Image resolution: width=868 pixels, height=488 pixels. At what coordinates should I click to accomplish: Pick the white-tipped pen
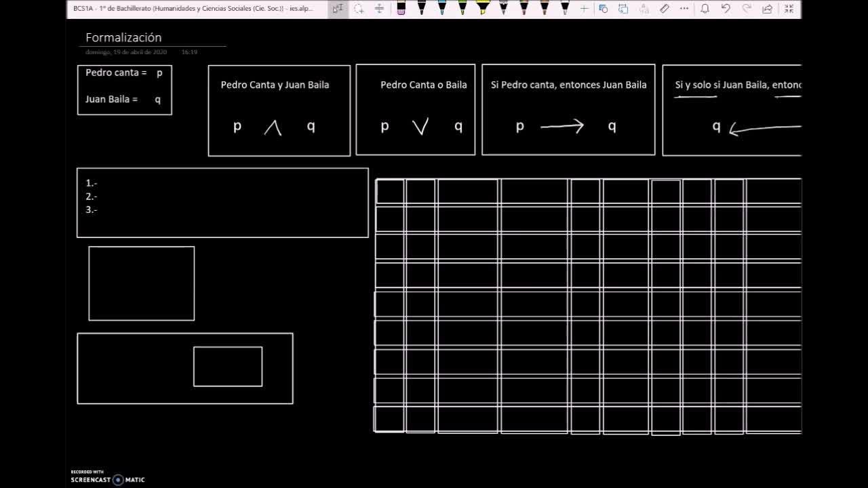click(x=565, y=8)
